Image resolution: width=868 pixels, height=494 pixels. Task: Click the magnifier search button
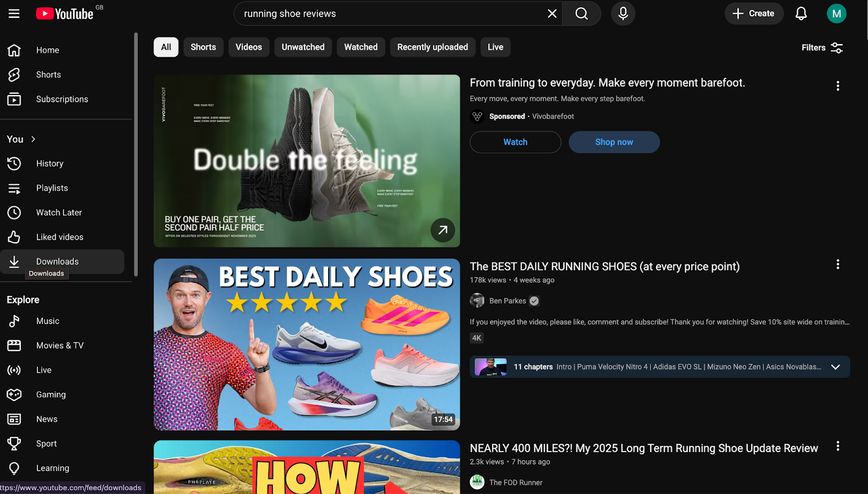pos(582,14)
